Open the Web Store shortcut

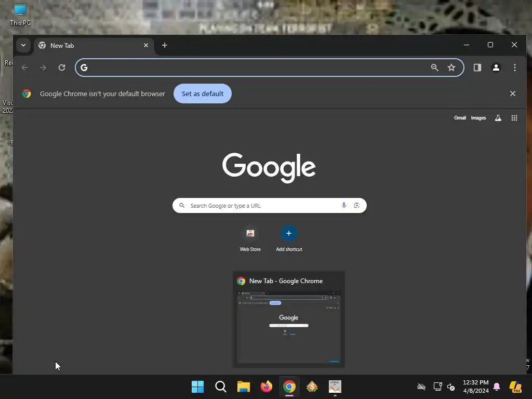coord(250,239)
